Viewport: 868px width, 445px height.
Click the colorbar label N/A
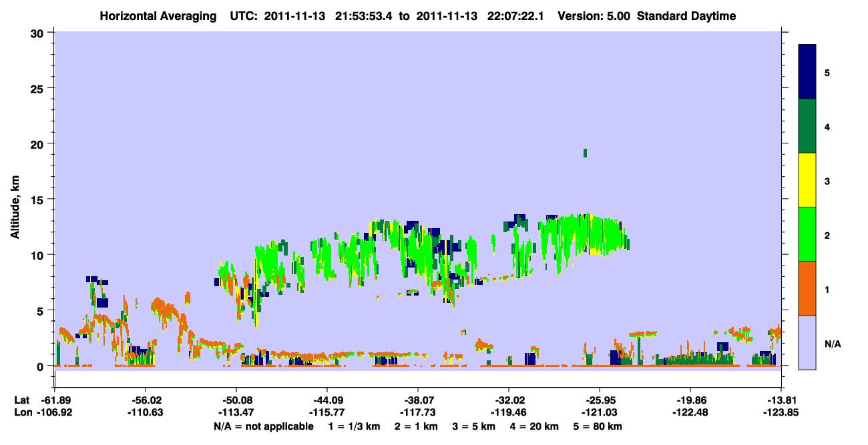tap(832, 344)
